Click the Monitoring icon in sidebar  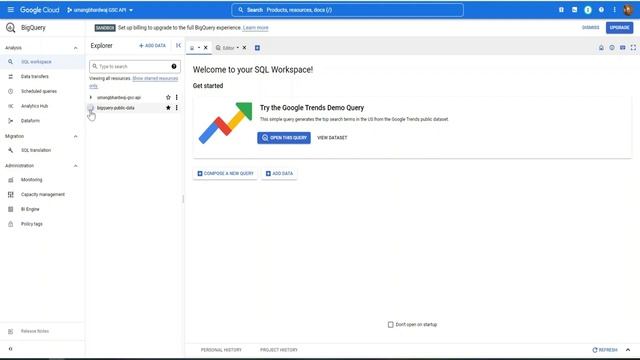coord(11,180)
